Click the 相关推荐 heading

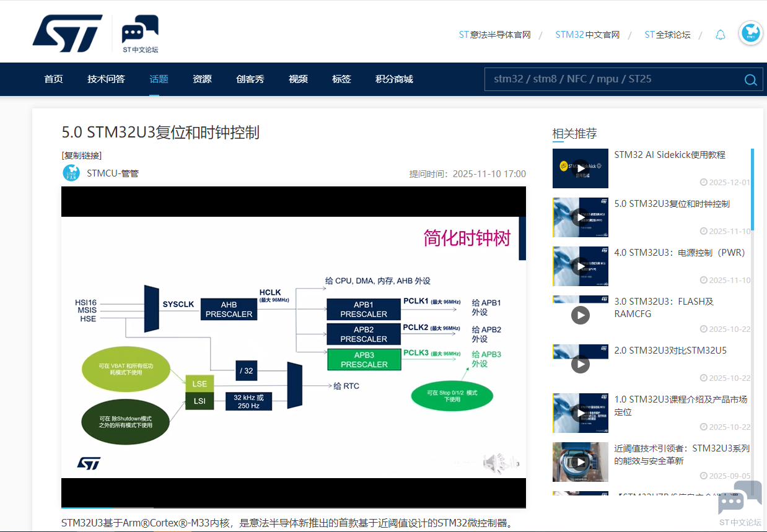tap(574, 134)
